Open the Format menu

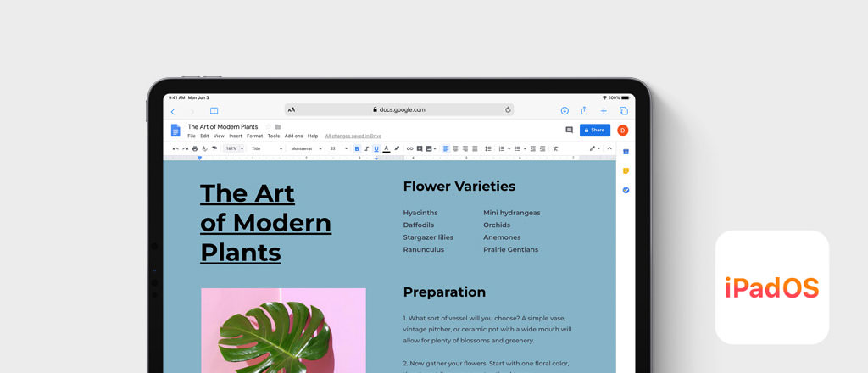coord(254,136)
